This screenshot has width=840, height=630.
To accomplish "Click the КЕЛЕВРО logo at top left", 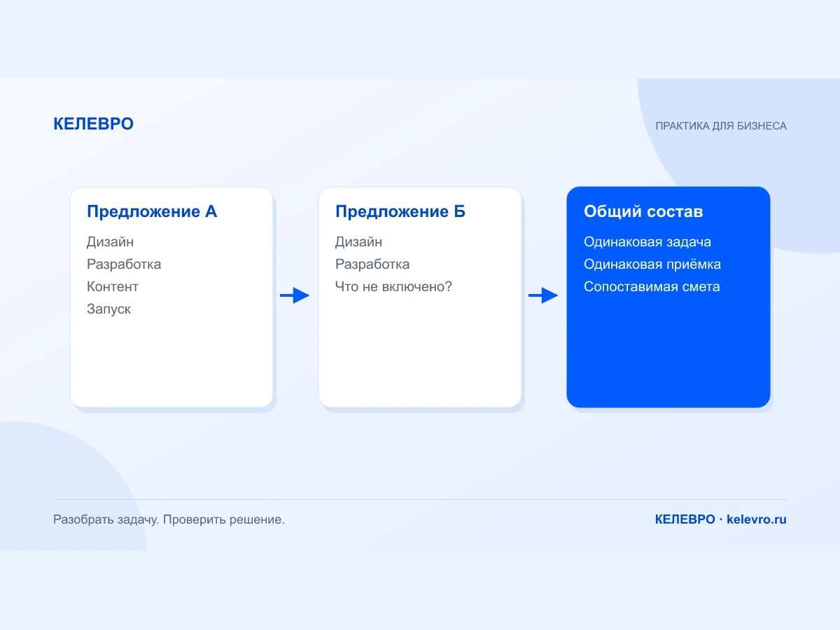I will tap(93, 124).
